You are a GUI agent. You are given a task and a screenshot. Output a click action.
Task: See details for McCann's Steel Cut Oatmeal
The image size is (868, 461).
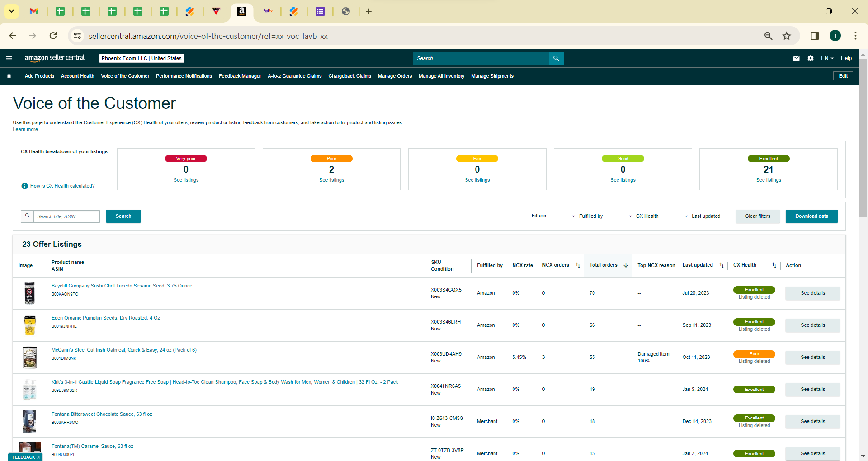tap(813, 358)
